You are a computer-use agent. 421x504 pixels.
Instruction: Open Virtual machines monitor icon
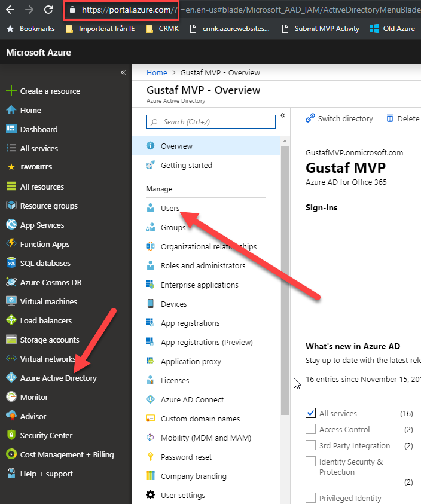(x=11, y=301)
